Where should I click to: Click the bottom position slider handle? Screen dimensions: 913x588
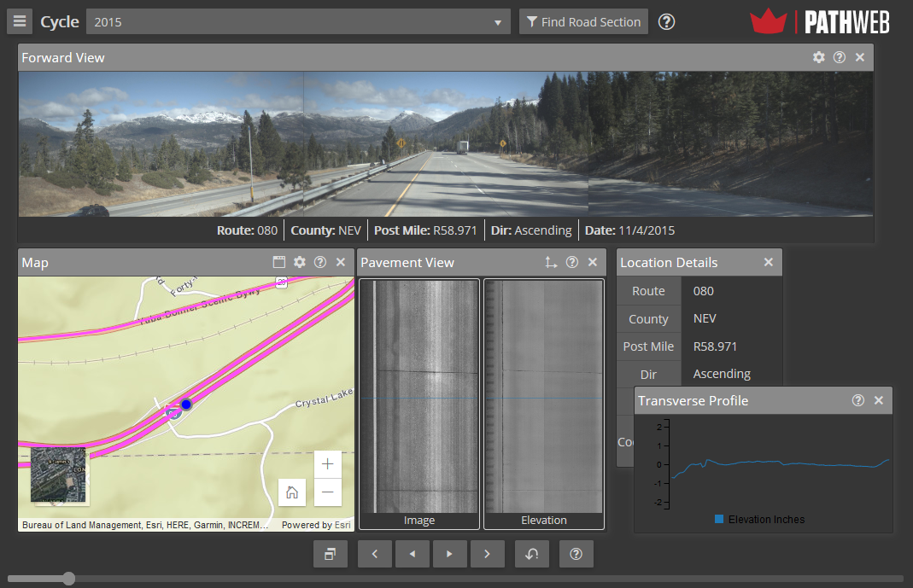point(69,579)
